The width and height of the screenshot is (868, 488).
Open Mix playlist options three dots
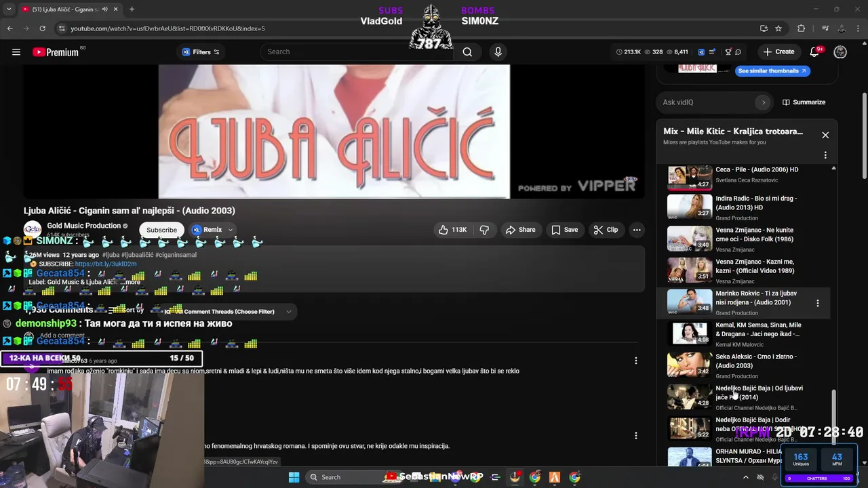[x=825, y=155]
